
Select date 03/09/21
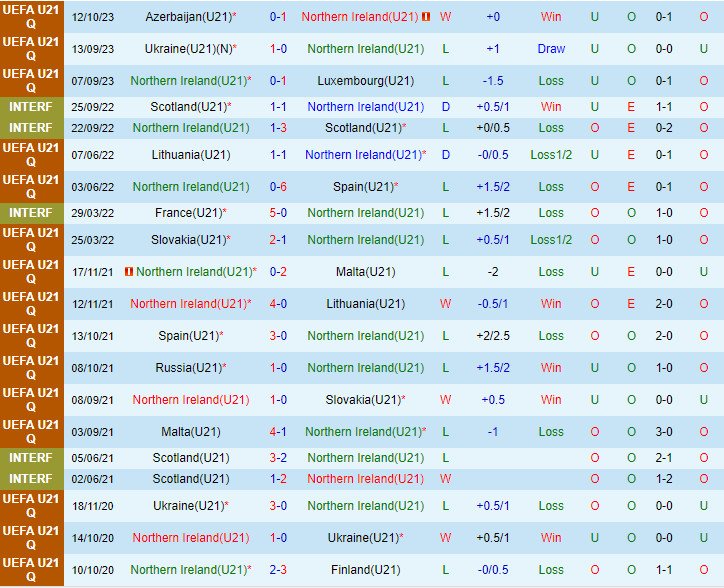click(92, 431)
